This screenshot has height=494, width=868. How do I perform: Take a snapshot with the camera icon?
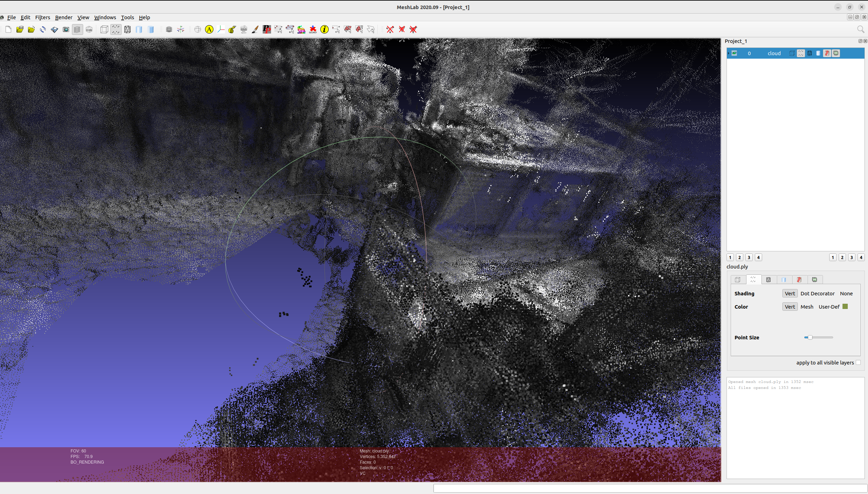66,30
